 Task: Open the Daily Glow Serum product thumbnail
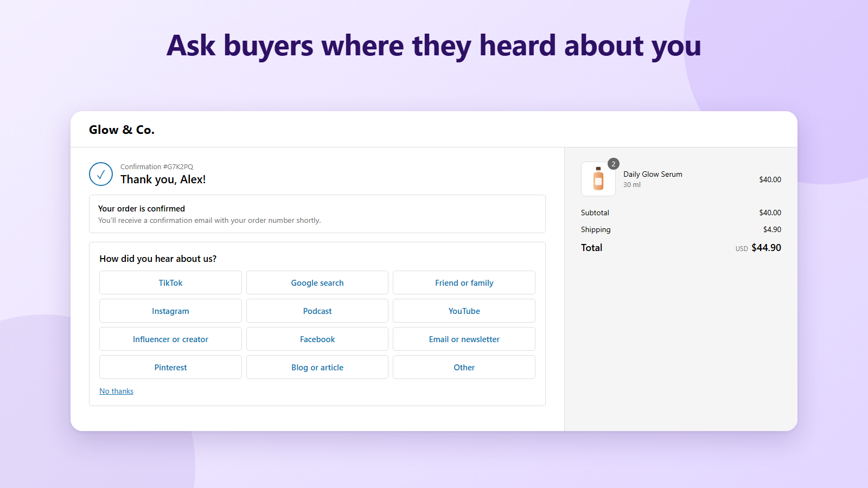pyautogui.click(x=598, y=179)
